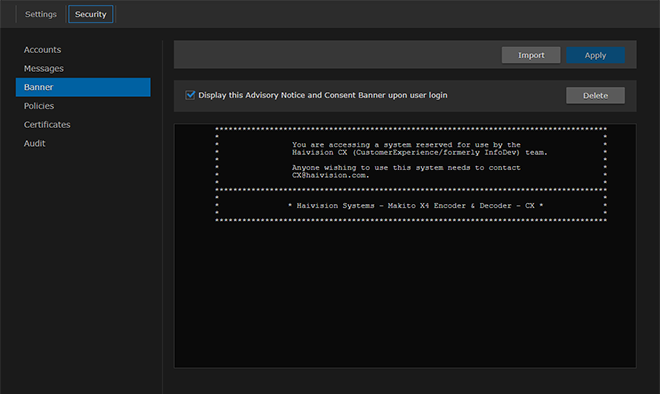
Task: Navigate to Certificates
Action: 47,125
